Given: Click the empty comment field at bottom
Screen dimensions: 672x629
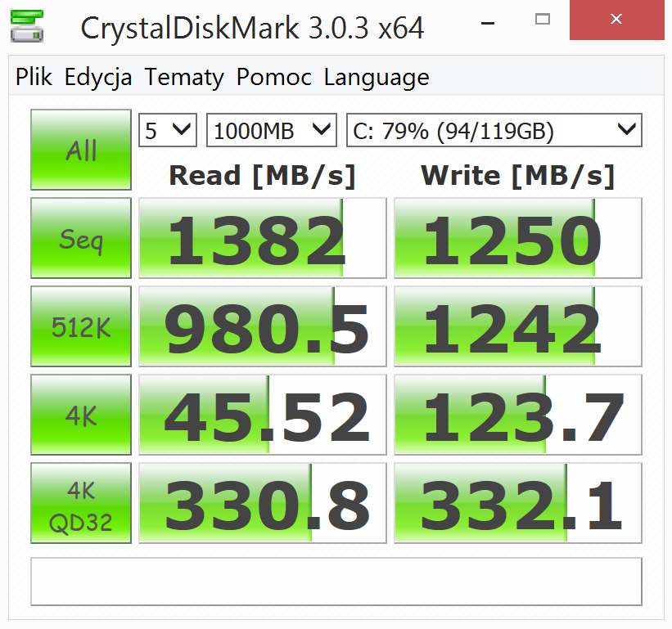Looking at the screenshot, I should click(x=336, y=582).
